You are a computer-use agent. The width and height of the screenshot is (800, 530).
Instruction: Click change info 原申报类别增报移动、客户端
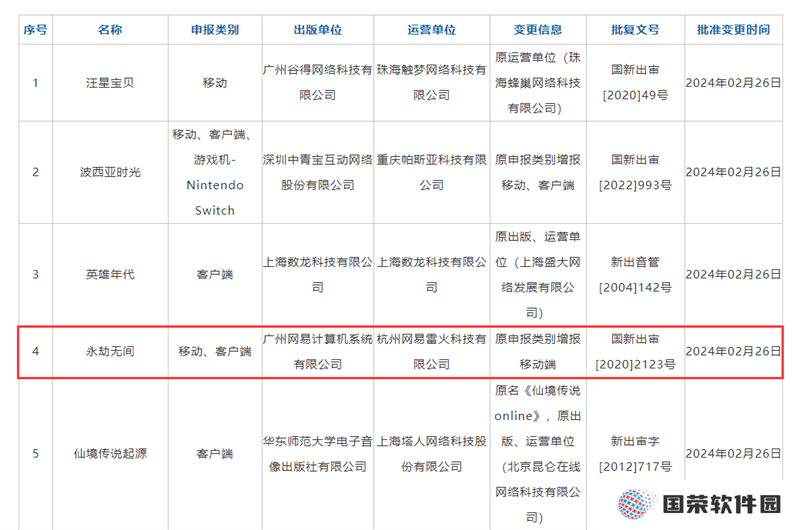[538, 172]
